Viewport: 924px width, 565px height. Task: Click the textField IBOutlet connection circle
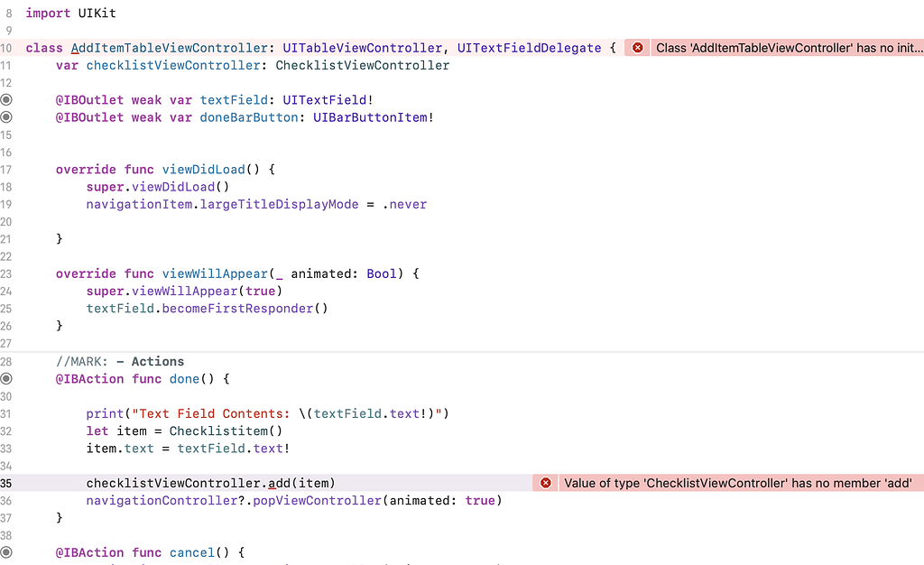coord(6,99)
